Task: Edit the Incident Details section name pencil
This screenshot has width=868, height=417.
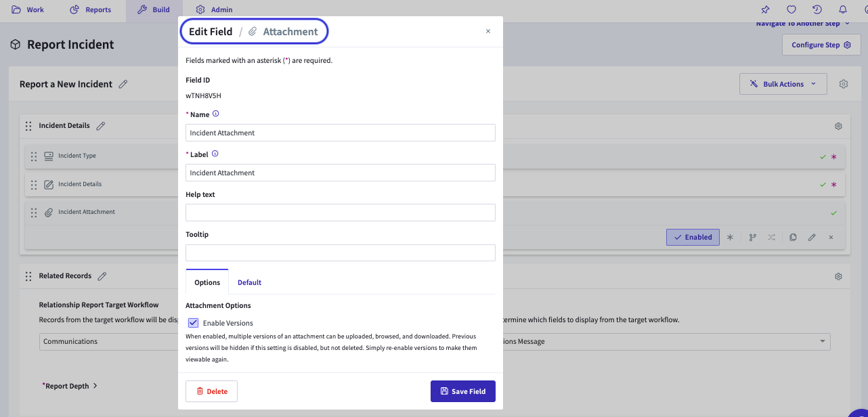Action: coord(101,125)
